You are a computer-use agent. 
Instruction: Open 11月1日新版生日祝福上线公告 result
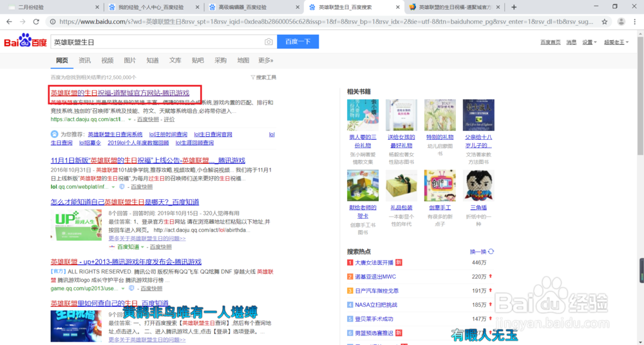click(x=148, y=161)
